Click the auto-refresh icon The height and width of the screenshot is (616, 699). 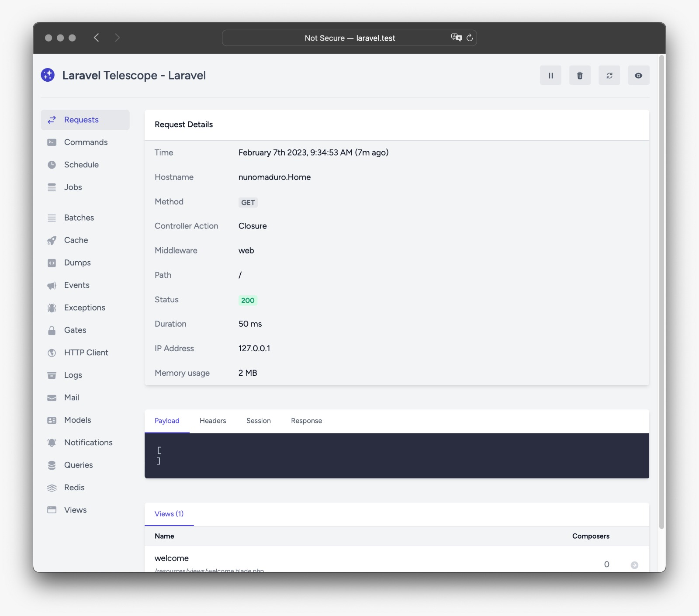pos(609,75)
